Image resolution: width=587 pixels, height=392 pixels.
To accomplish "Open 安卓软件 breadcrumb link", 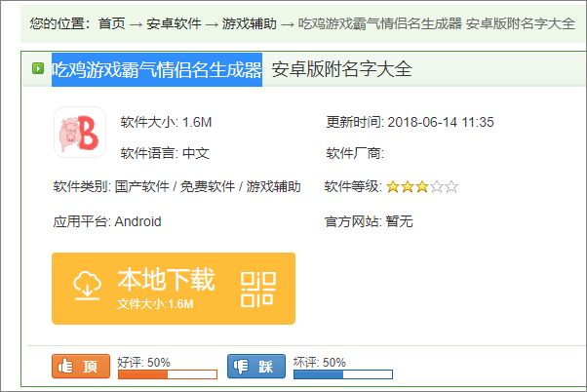I will (x=174, y=23).
